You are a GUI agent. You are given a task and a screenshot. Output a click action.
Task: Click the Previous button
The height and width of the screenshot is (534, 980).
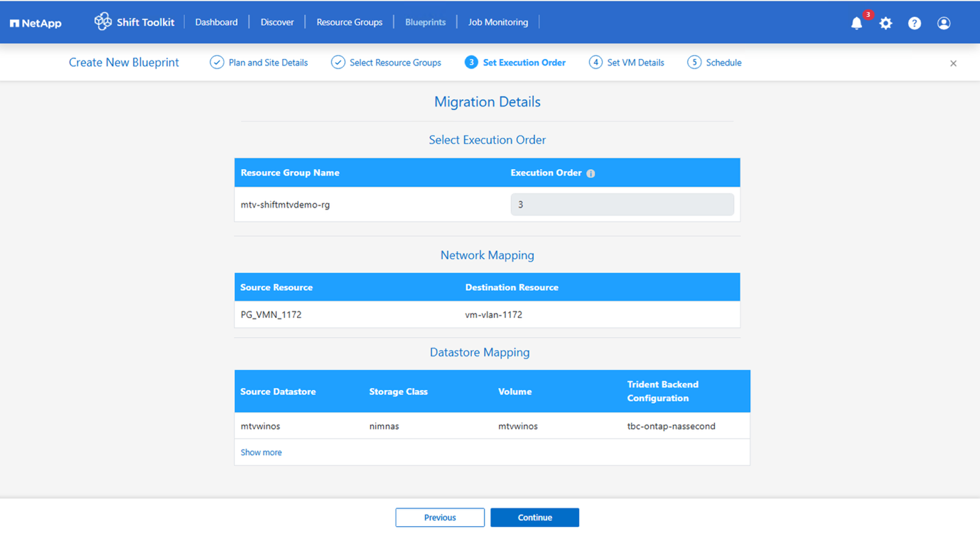pos(440,517)
